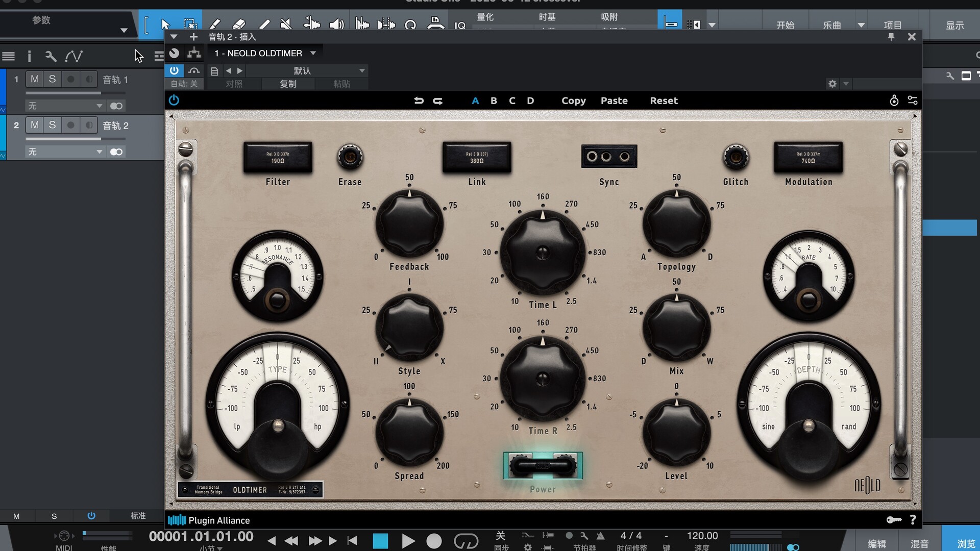Open the 项目 page
The height and width of the screenshot is (551, 980).
(893, 25)
